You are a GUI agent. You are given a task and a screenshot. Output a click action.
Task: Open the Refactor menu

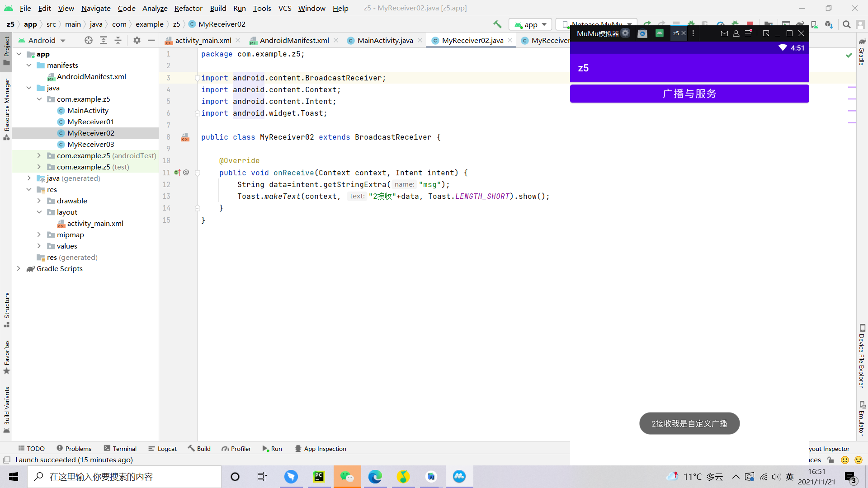coord(188,8)
